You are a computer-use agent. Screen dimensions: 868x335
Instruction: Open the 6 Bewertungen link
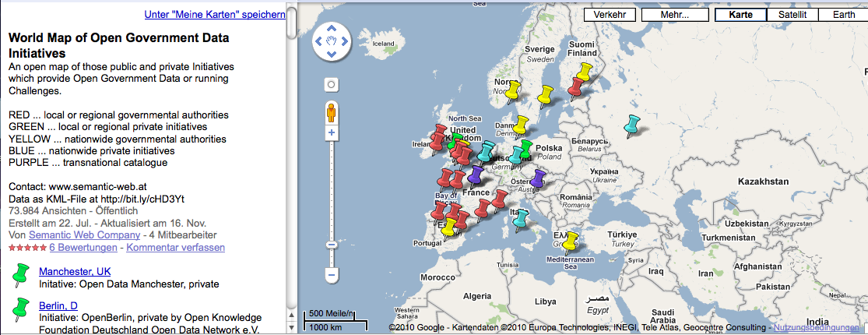click(83, 248)
